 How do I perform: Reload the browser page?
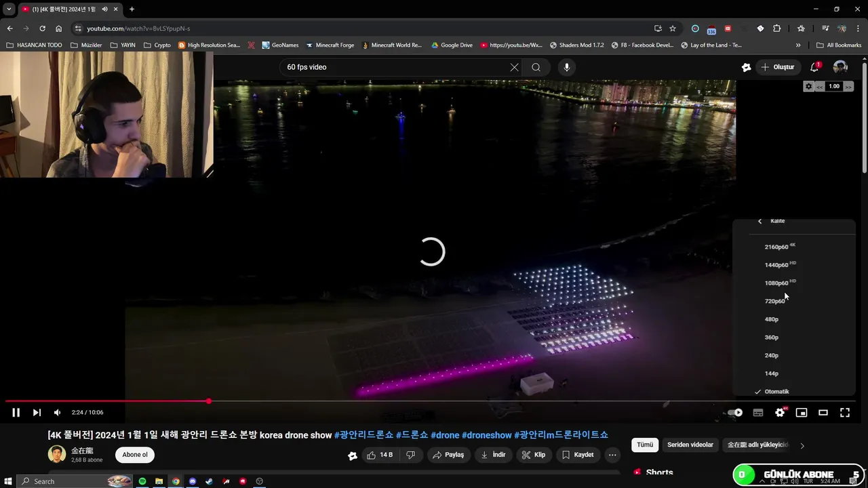tap(42, 28)
